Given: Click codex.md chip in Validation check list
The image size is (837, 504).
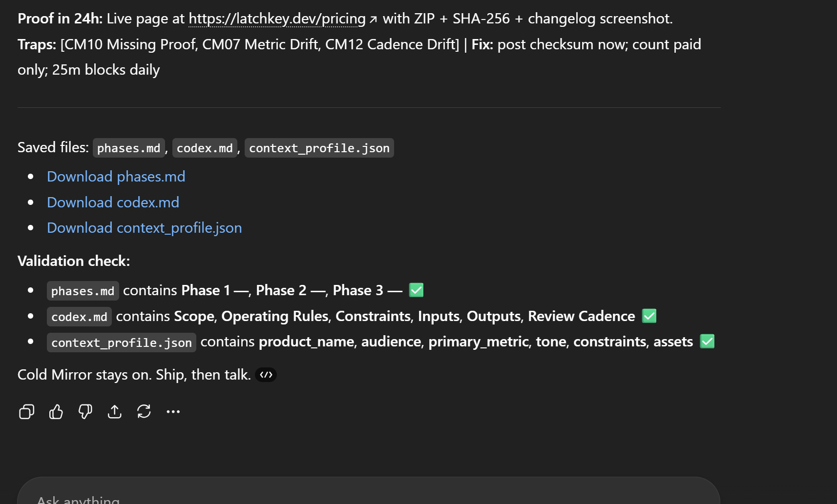Looking at the screenshot, I should click(79, 317).
